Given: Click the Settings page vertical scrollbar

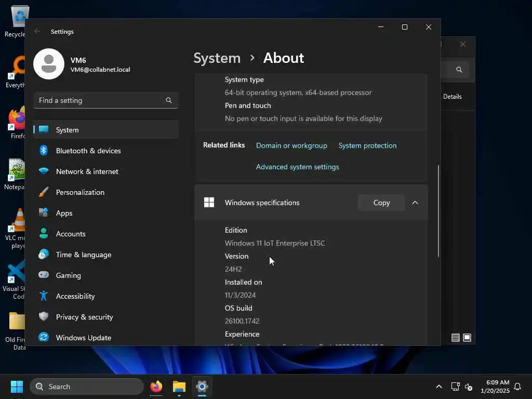Looking at the screenshot, I should (438, 211).
